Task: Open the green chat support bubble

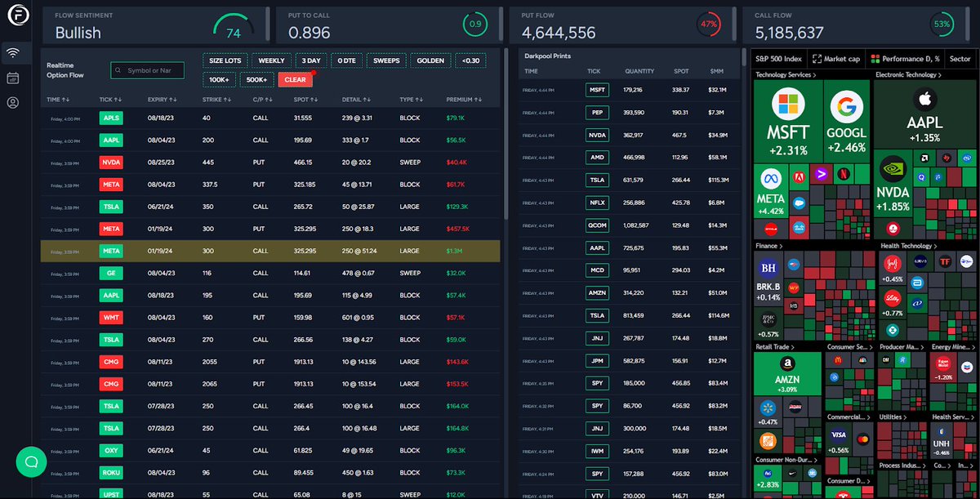Action: pyautogui.click(x=31, y=461)
